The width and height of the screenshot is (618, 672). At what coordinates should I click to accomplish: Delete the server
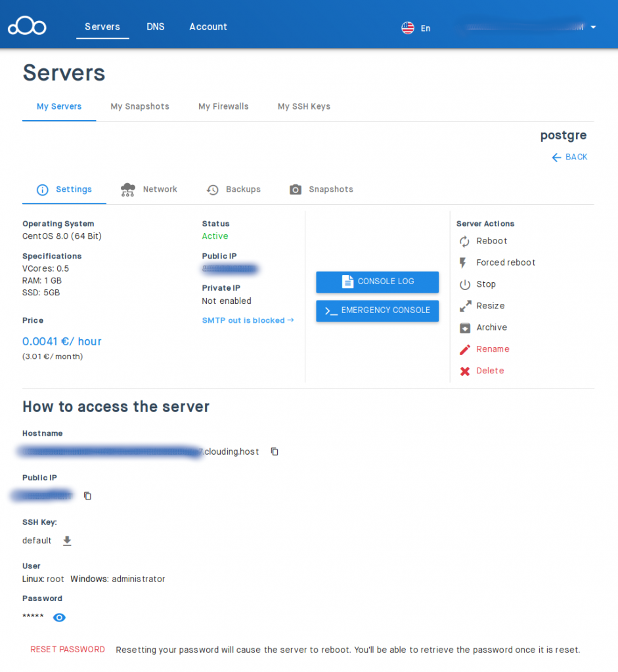click(489, 371)
